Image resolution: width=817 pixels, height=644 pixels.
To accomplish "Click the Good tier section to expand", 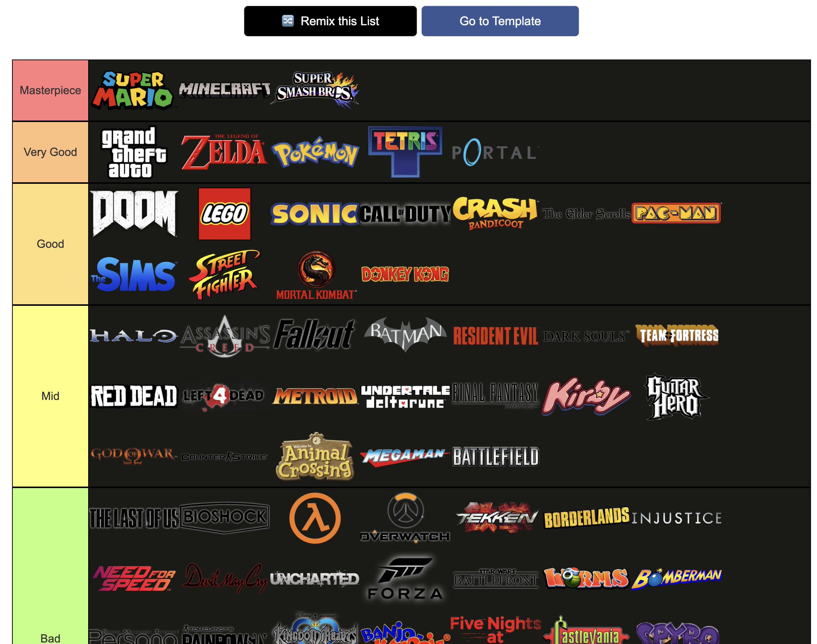I will 50,244.
